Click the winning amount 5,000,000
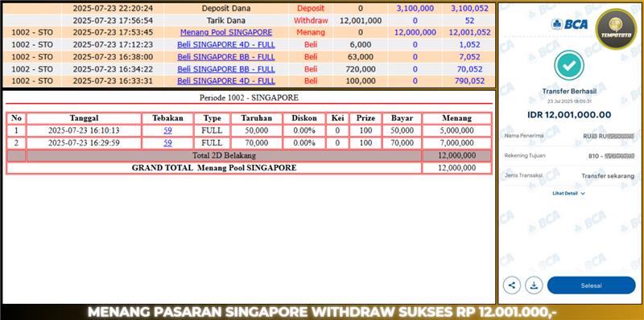This screenshot has height=320, width=644. pos(456,130)
